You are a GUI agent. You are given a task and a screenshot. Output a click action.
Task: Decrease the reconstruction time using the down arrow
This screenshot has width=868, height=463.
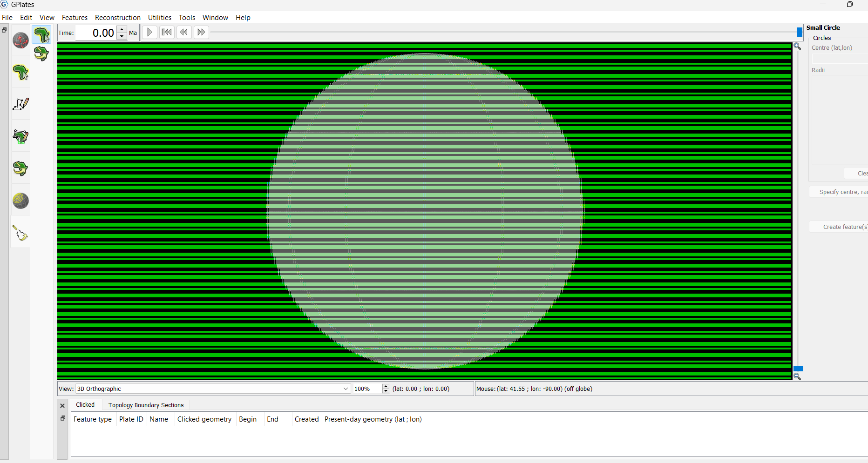(122, 36)
